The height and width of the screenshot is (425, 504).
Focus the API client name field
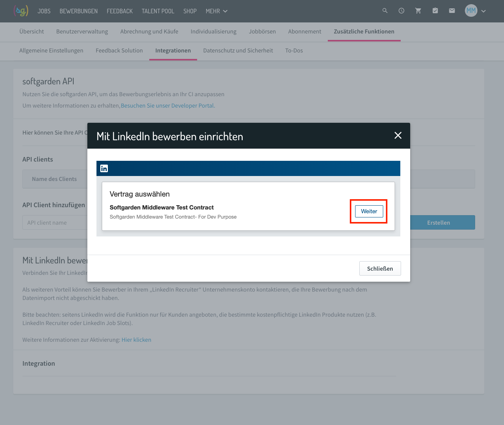[55, 222]
